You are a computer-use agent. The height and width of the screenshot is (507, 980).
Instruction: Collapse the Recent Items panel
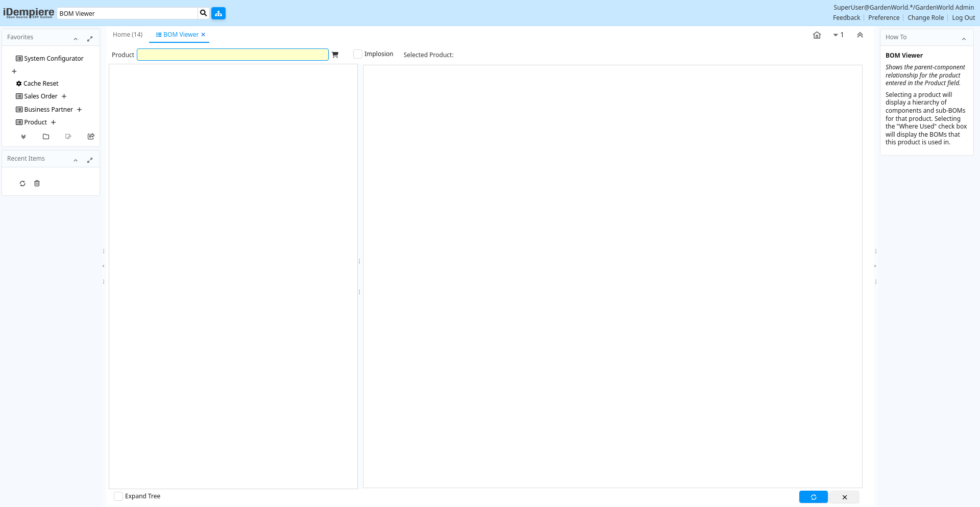click(x=76, y=160)
